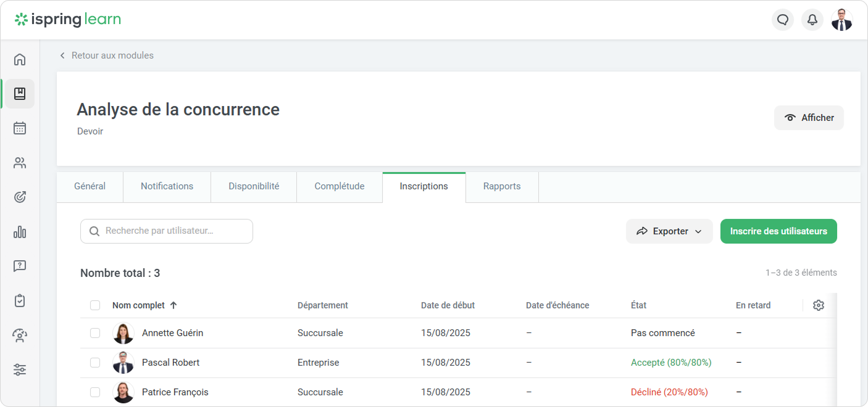Click the Afficher preview button

click(809, 118)
